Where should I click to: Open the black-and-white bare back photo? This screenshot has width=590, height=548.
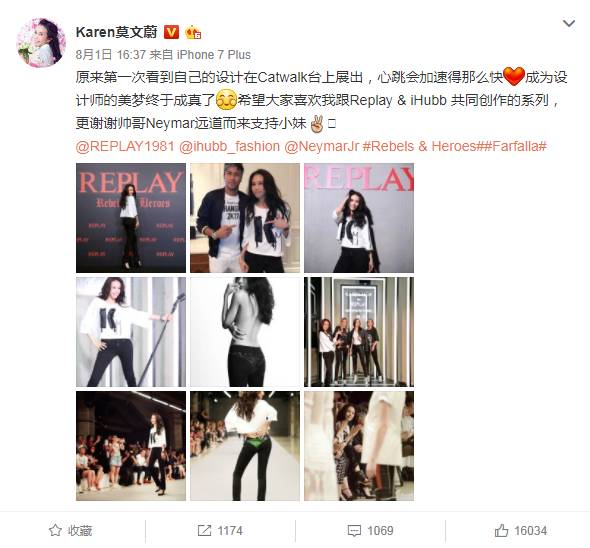click(245, 332)
